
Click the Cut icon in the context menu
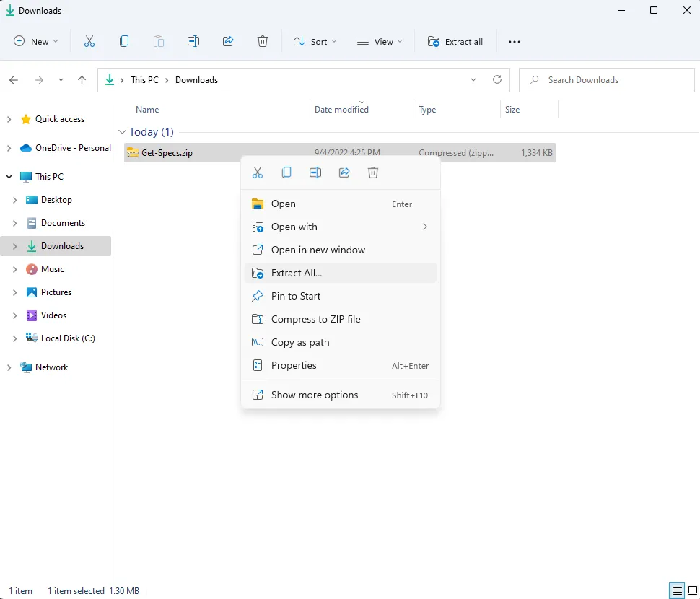(258, 172)
